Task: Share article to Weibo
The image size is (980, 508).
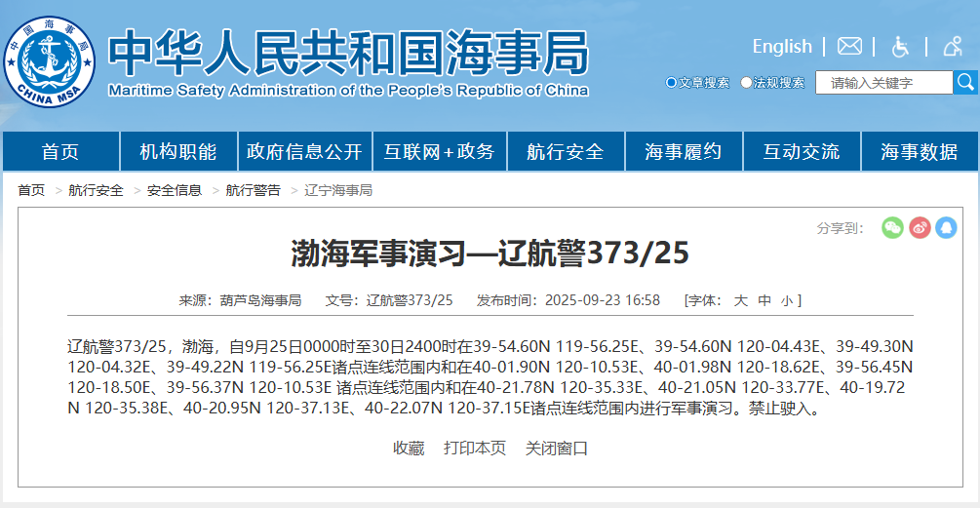Action: coord(920,227)
